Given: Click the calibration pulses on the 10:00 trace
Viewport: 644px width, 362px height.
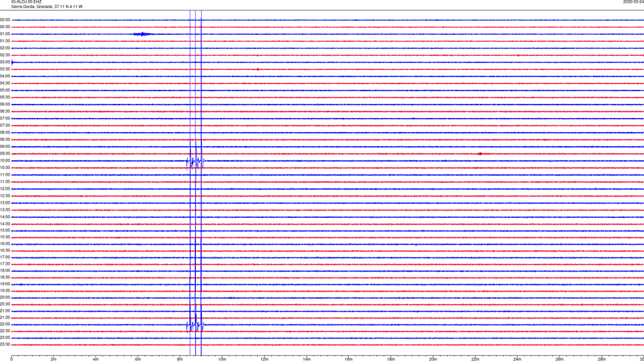Looking at the screenshot, I should coord(195,162).
